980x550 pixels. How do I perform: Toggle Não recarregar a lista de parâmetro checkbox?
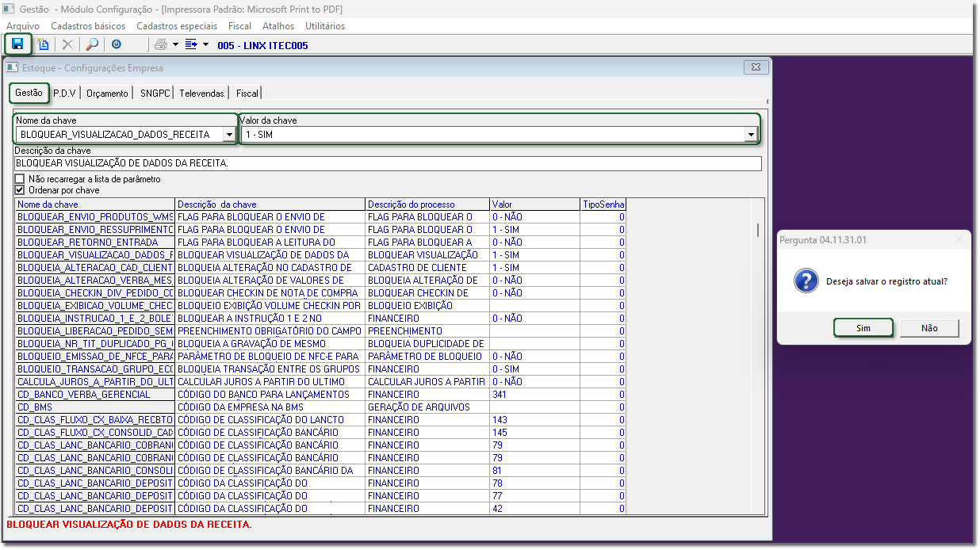pos(20,179)
